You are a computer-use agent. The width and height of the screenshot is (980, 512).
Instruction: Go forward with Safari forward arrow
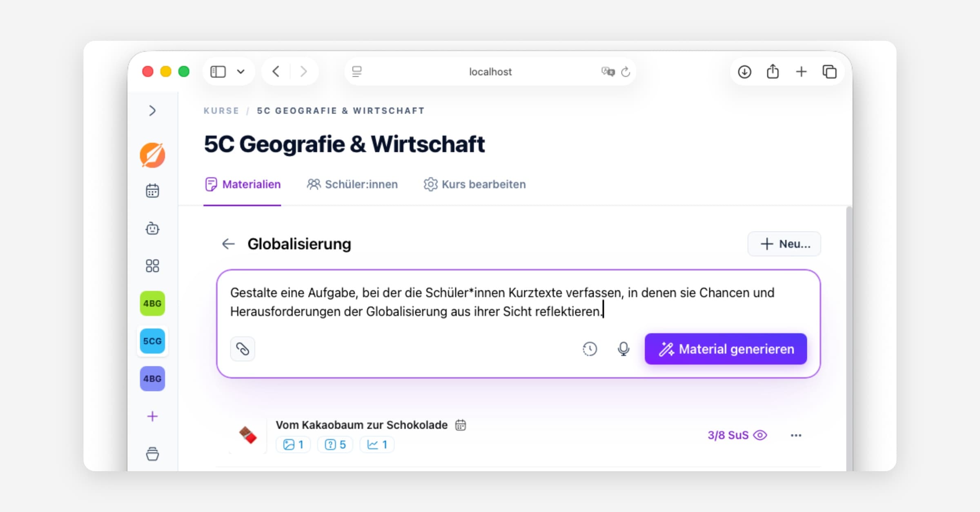click(303, 72)
